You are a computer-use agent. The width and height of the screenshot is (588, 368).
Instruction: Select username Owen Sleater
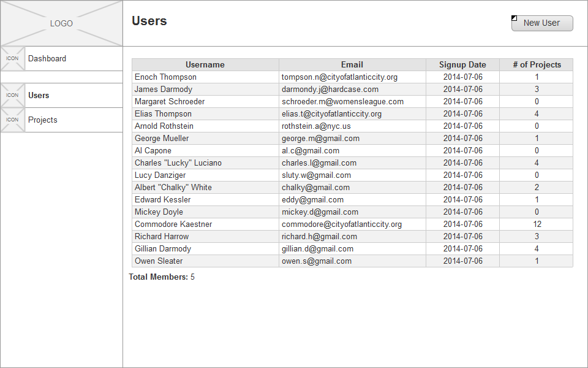pos(159,261)
